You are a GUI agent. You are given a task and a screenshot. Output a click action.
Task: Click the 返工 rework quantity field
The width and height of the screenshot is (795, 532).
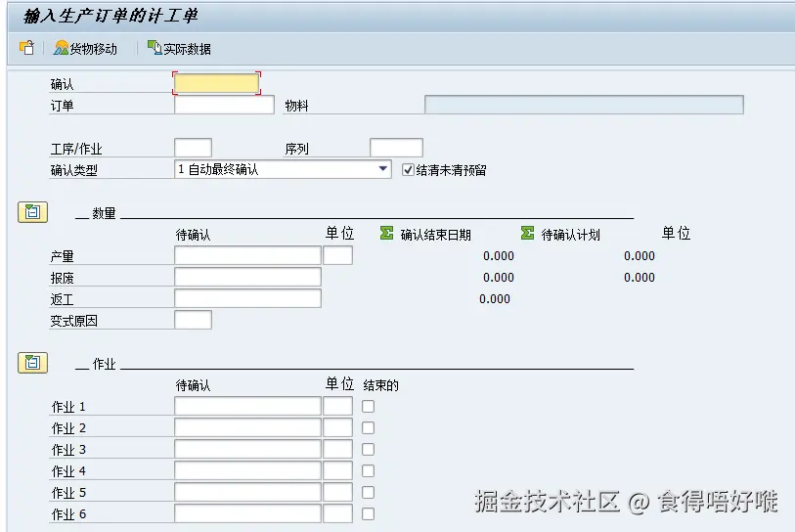coord(248,298)
